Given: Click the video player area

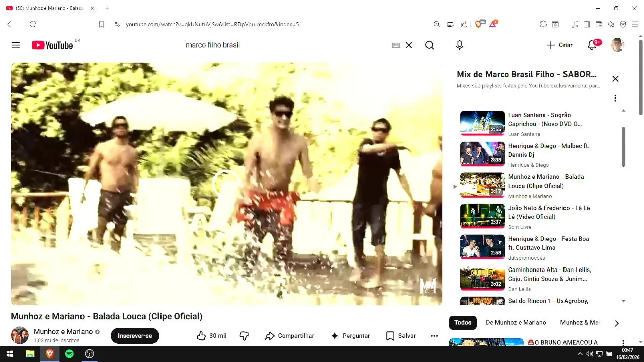Looking at the screenshot, I should click(x=226, y=184).
